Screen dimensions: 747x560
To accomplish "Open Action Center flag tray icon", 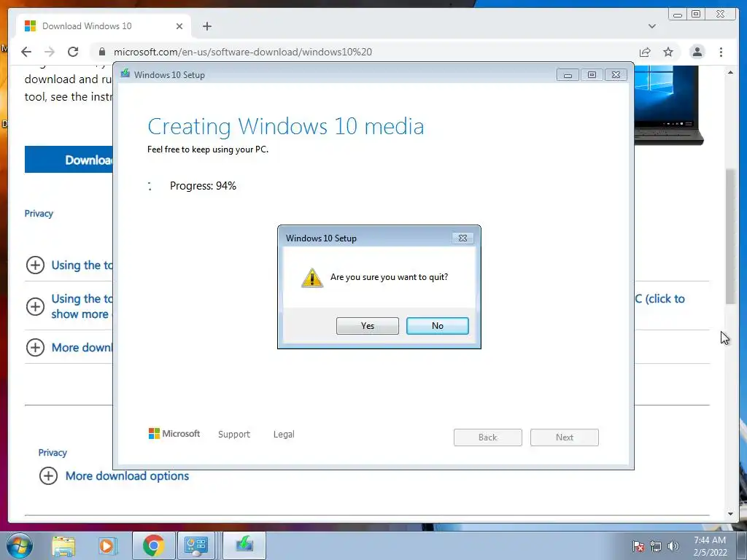I will click(x=638, y=546).
